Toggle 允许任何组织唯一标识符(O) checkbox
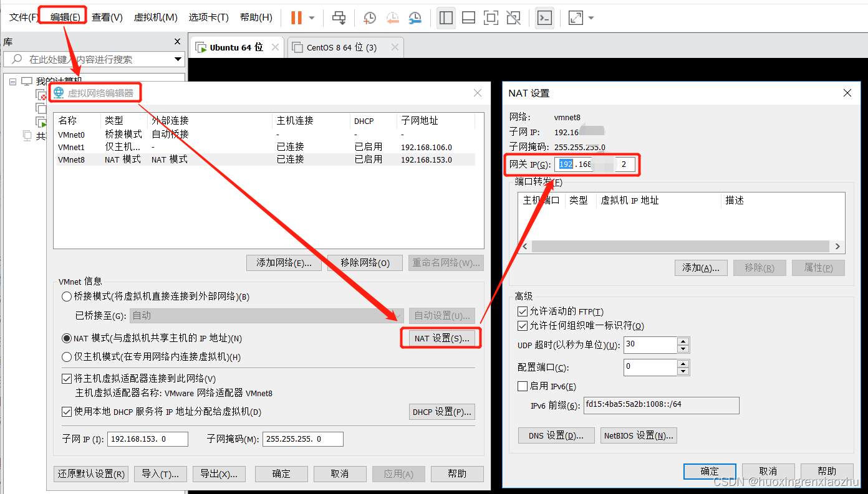This screenshot has width=868, height=494. point(523,326)
